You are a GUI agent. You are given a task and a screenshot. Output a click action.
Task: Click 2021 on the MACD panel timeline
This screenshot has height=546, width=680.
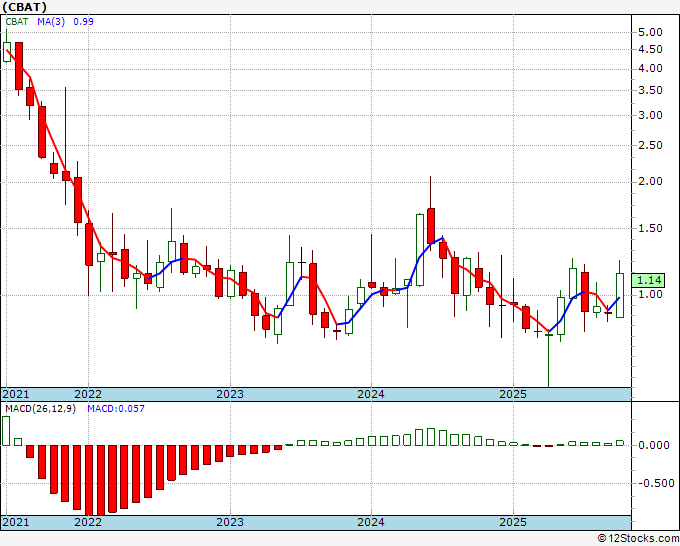pyautogui.click(x=16, y=522)
